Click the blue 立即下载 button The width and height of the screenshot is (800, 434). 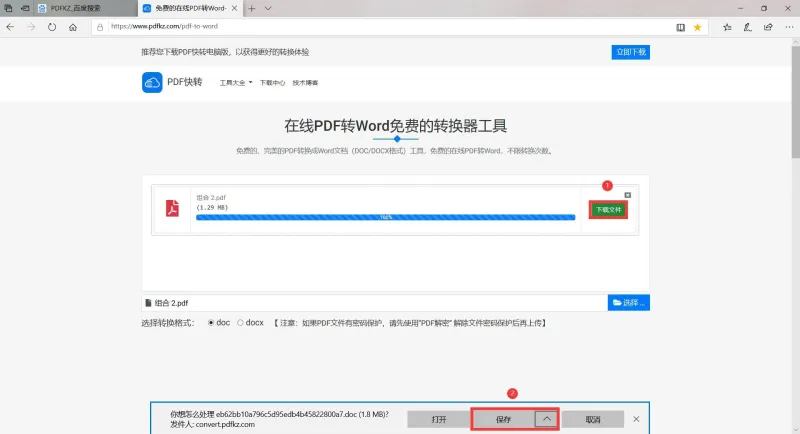coord(631,52)
